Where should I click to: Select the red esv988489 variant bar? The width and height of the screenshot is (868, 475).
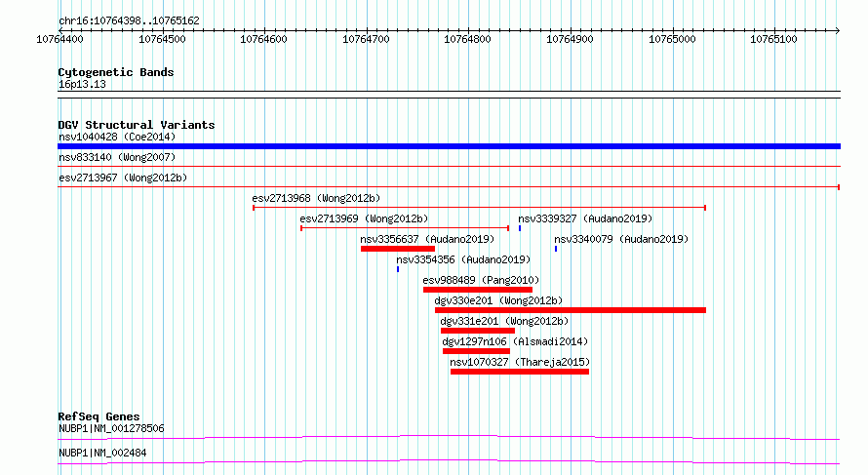click(478, 290)
